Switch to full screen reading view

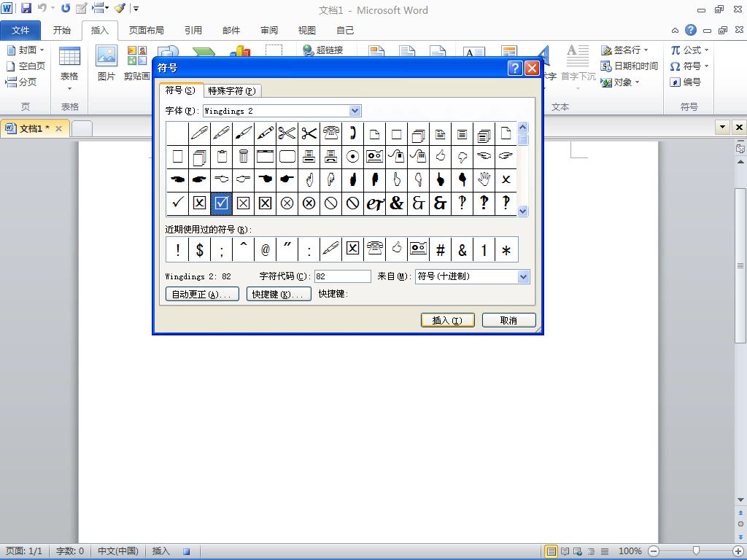565,551
